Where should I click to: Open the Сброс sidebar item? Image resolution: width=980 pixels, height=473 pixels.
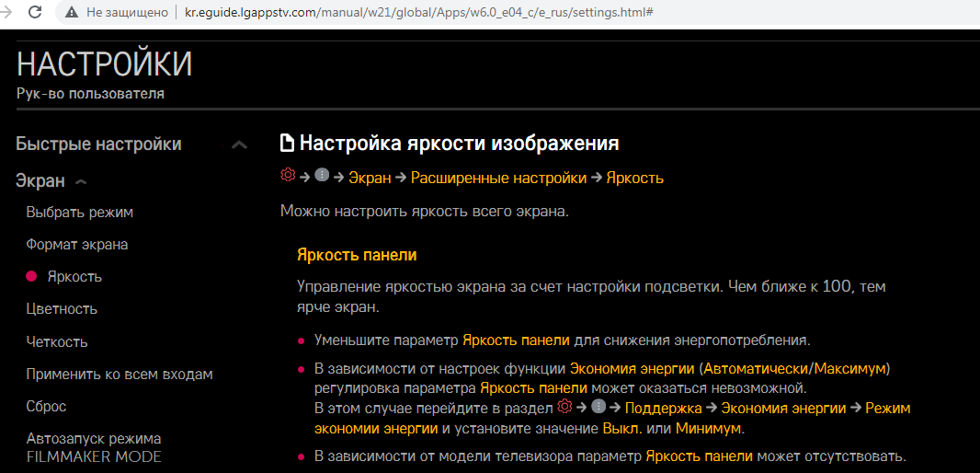tap(46, 406)
